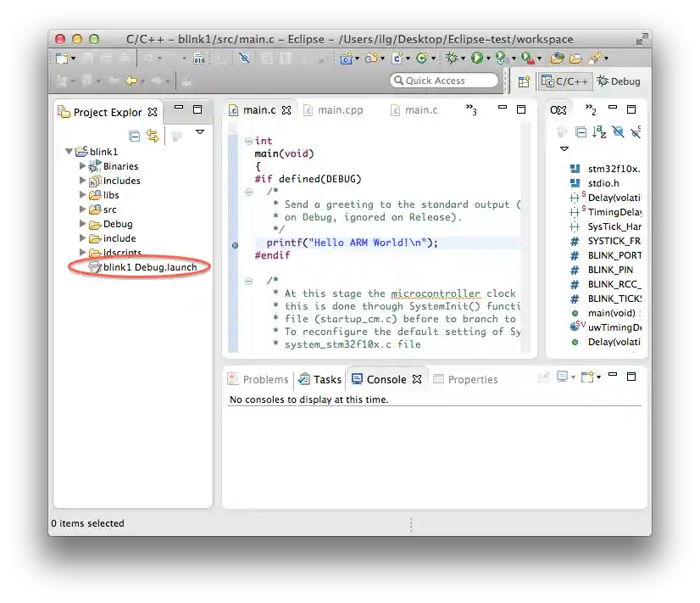700x603 pixels.
Task: Open a new C/C++ project with New icon
Action: [59, 57]
